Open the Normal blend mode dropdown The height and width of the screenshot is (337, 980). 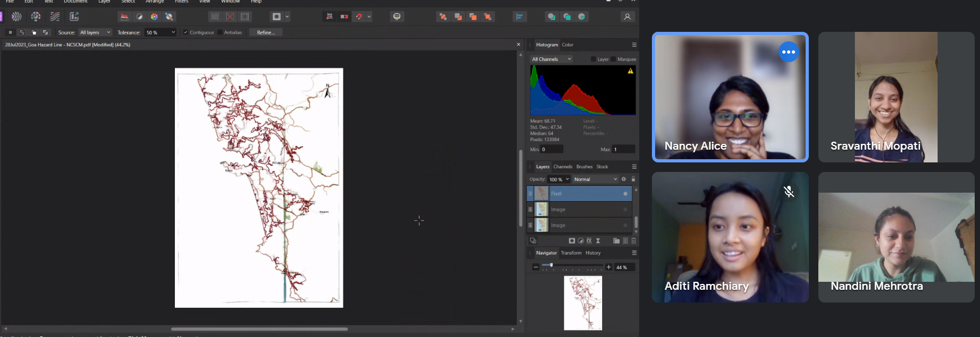pyautogui.click(x=596, y=179)
